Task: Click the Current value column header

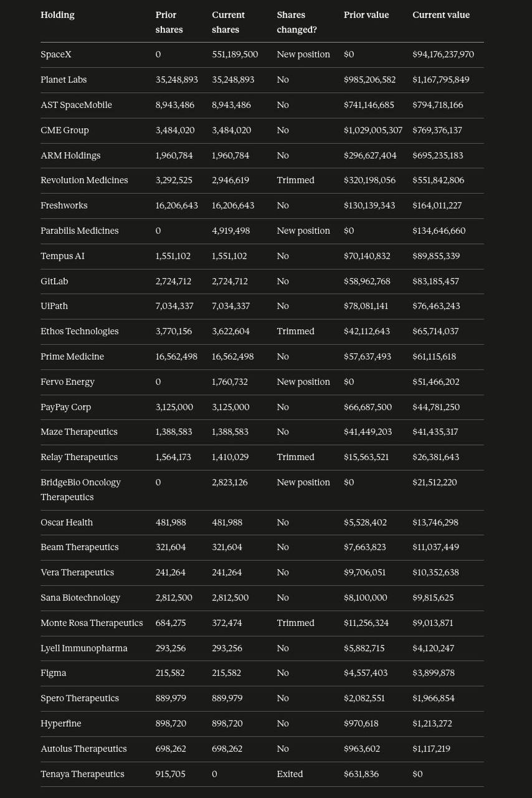Action: pyautogui.click(x=441, y=15)
